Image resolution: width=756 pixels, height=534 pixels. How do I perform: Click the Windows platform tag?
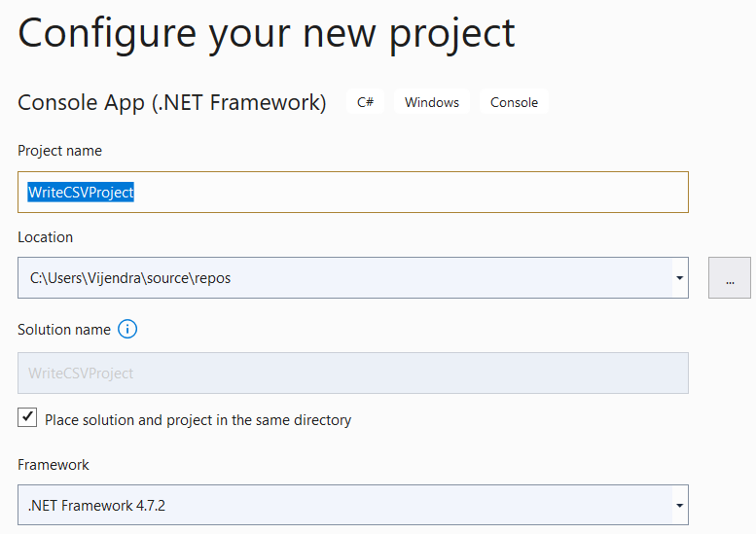pyautogui.click(x=432, y=102)
